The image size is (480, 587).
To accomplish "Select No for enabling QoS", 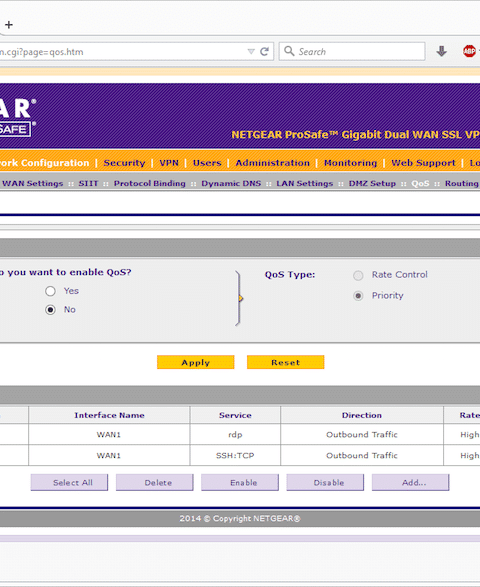I will pyautogui.click(x=51, y=310).
